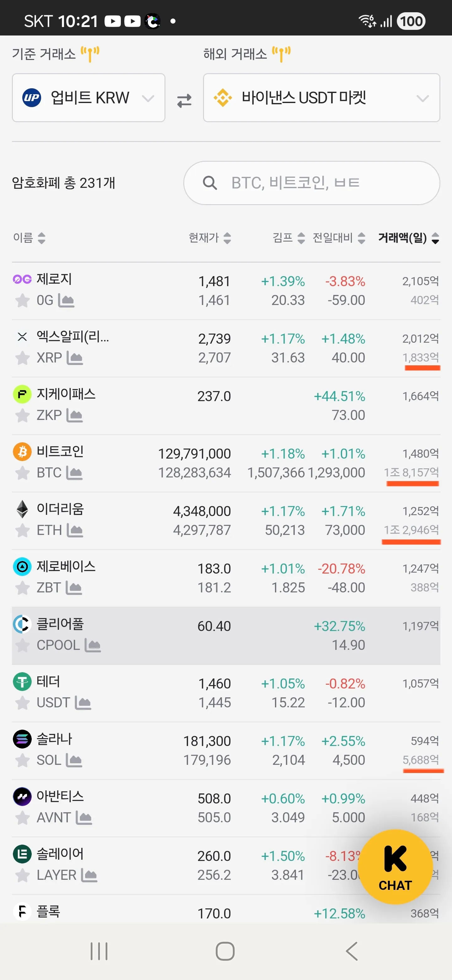Image resolution: width=452 pixels, height=980 pixels.
Task: Open the USDT chart icon
Action: click(x=83, y=703)
